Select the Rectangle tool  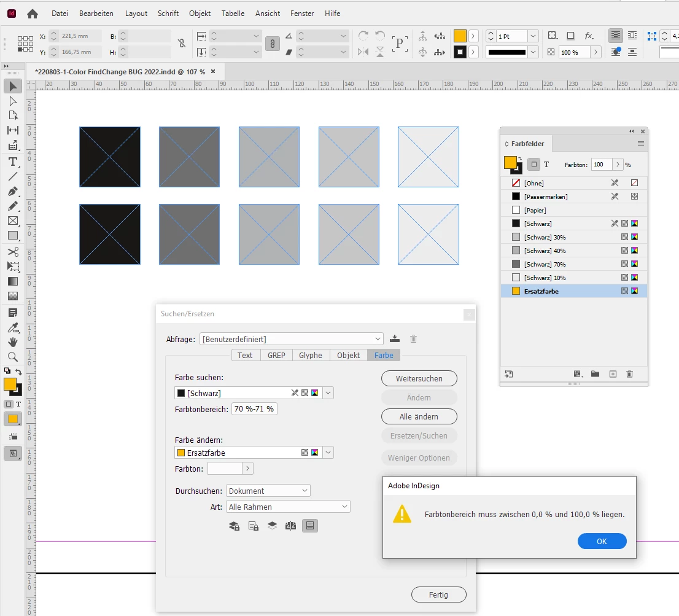pyautogui.click(x=13, y=235)
